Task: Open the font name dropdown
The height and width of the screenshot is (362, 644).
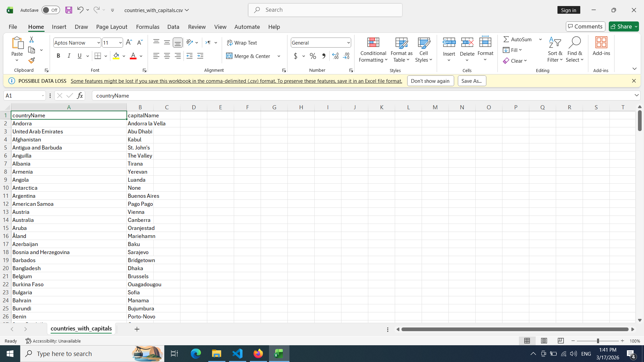Action: (x=98, y=43)
